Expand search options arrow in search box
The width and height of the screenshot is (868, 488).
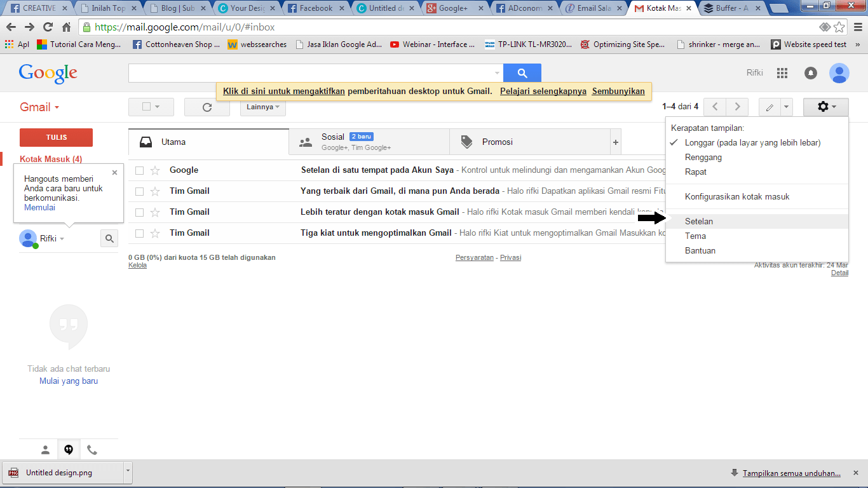click(497, 74)
